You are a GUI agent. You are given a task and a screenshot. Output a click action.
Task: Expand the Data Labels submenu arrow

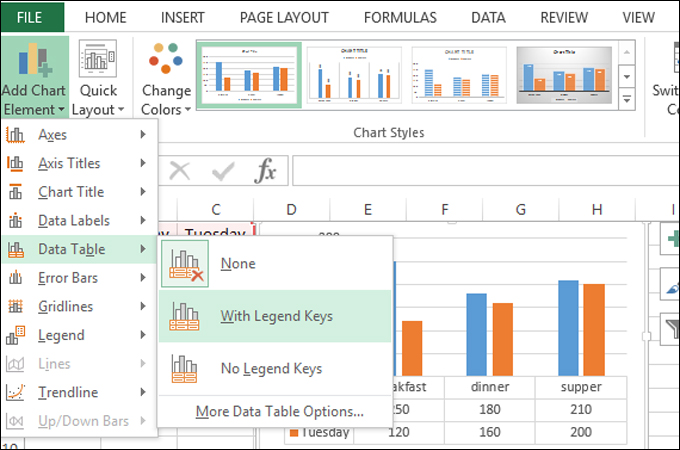point(143,220)
